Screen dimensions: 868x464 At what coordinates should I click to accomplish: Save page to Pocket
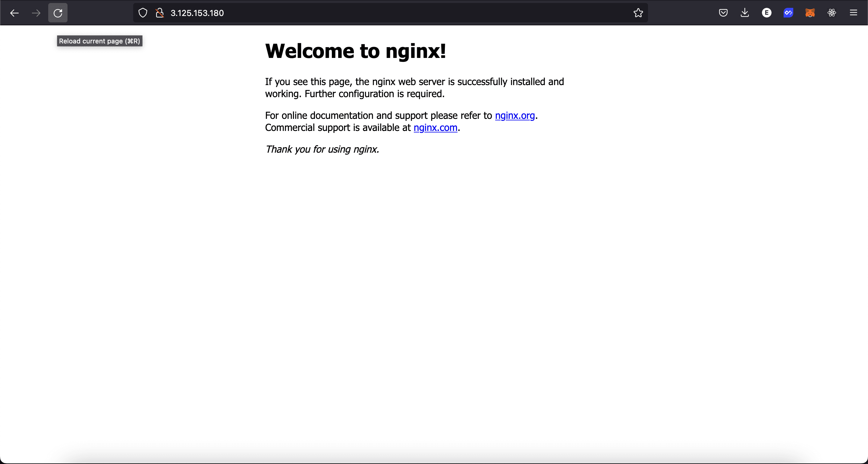pos(723,13)
